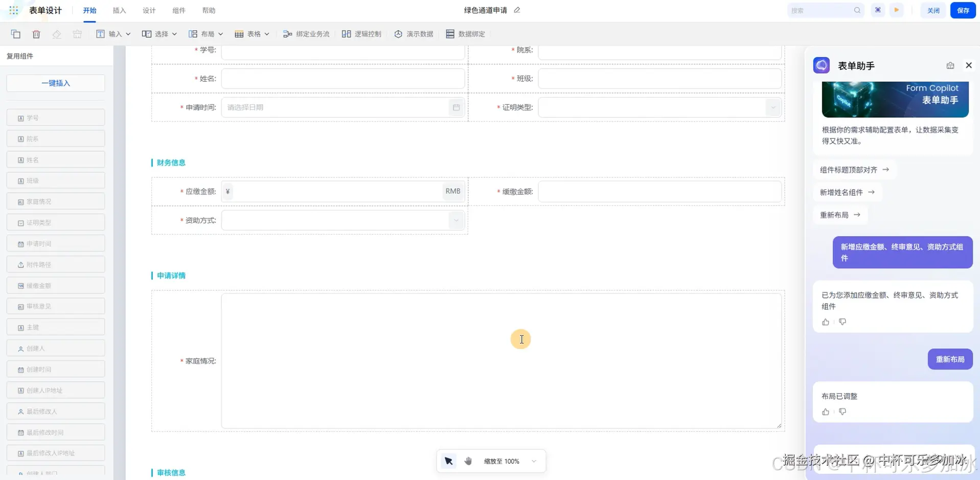980x480 pixels.
Task: Select 最后修改人IP地址 in the components list
Action: [56, 453]
